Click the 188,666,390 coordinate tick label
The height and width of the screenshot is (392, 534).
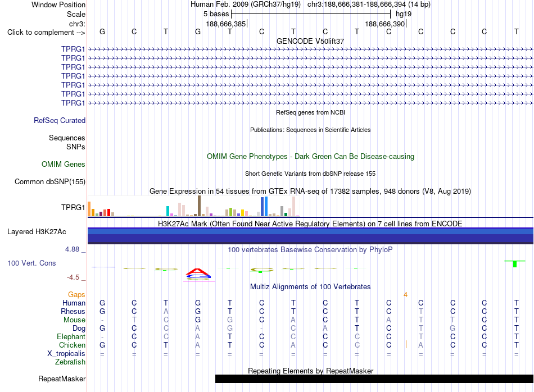click(385, 24)
